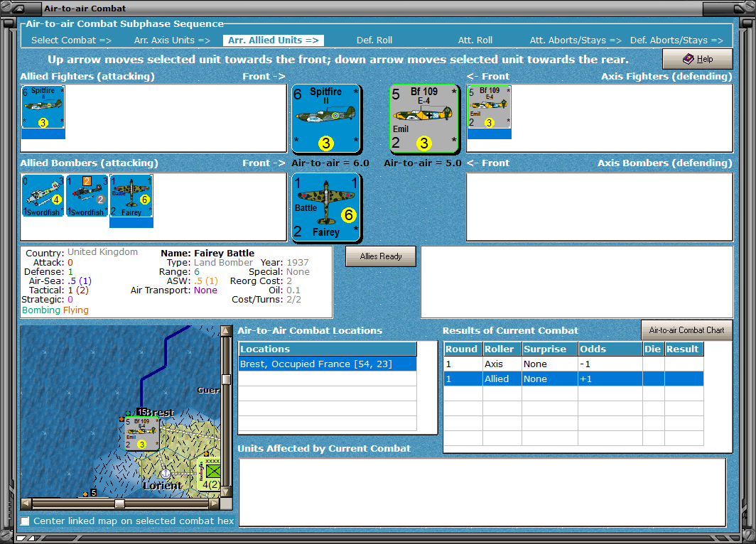This screenshot has width=756, height=544.
Task: Click the map's vertical scroll up arrow
Action: 226,330
